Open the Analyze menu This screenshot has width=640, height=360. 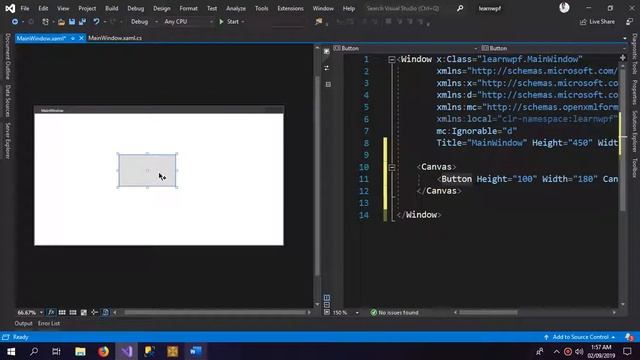[236, 8]
